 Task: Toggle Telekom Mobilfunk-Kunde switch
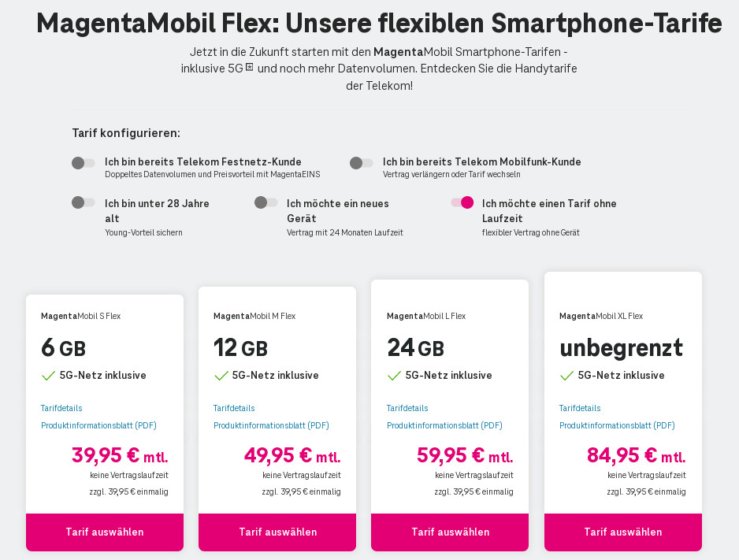click(x=362, y=163)
